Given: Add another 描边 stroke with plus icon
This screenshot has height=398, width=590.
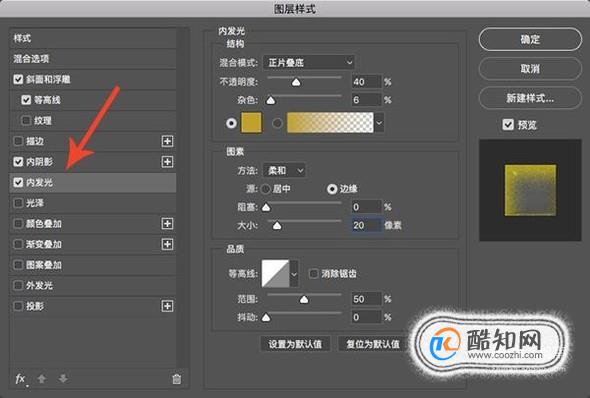Looking at the screenshot, I should coord(167,141).
